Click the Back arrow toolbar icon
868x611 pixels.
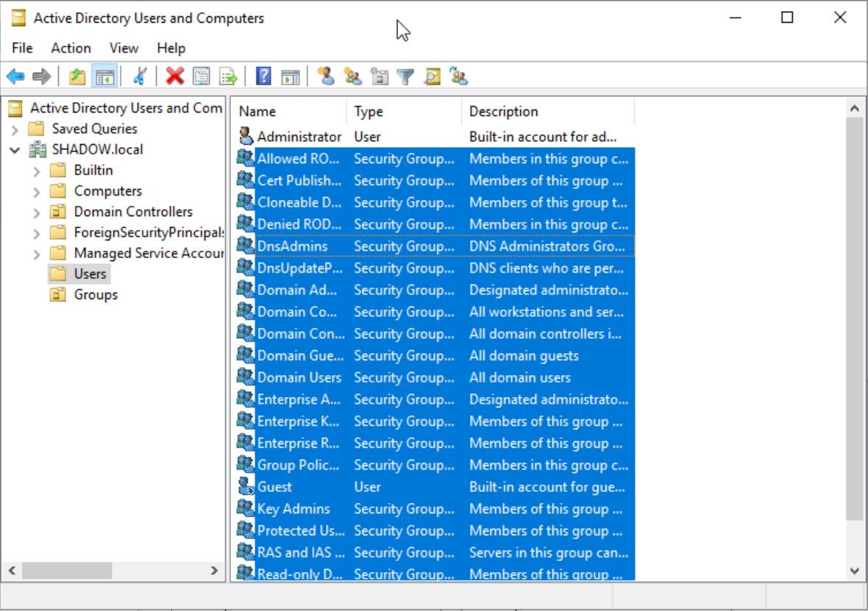tap(15, 76)
